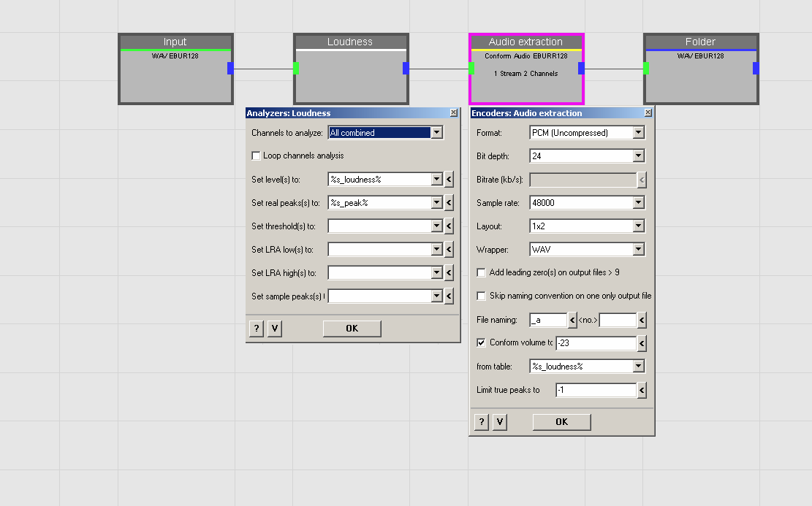Click the File naming suffix field after <no.>
Image resolution: width=812 pixels, height=506 pixels.
click(618, 321)
